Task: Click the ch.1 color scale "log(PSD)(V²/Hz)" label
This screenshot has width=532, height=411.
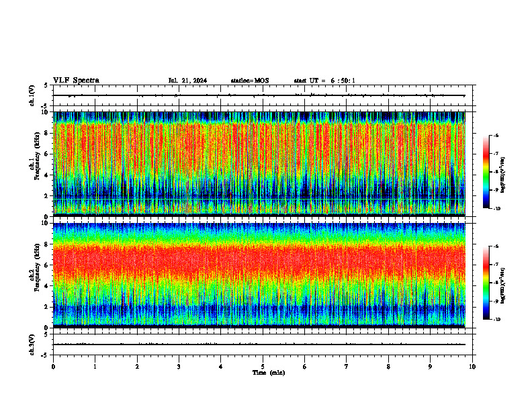Action: click(x=503, y=175)
